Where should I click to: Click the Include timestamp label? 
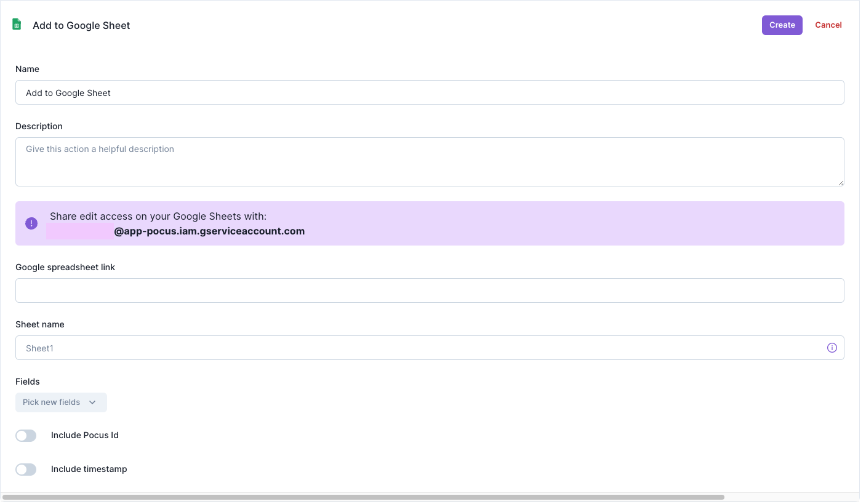click(x=89, y=469)
